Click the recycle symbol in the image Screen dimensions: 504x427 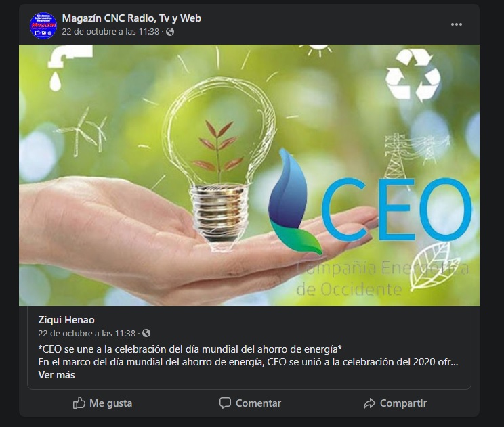coord(413,75)
